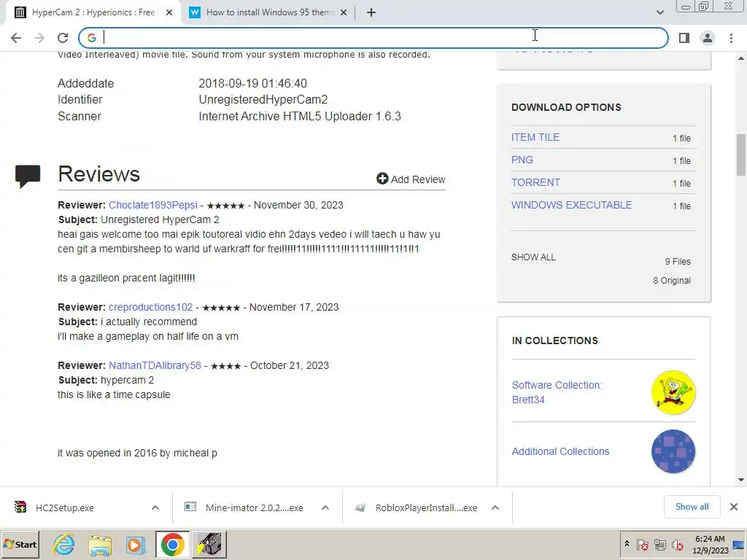Click the Reviews speech bubble icon
The width and height of the screenshot is (747, 560).
[x=28, y=176]
